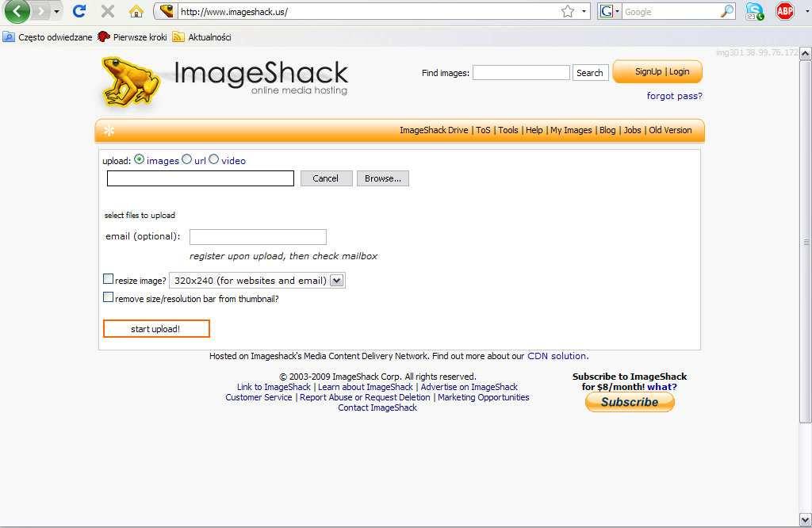Click the scrollbar down arrow

[806, 519]
